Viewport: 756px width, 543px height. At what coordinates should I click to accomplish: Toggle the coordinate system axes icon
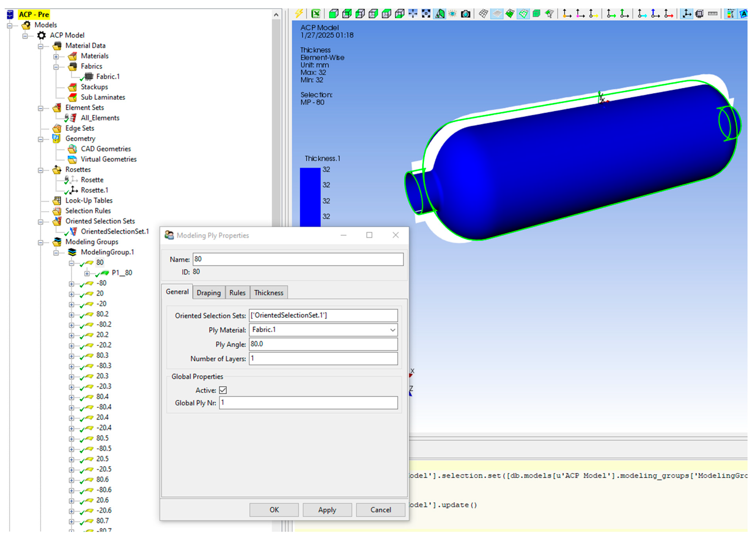pyautogui.click(x=687, y=14)
